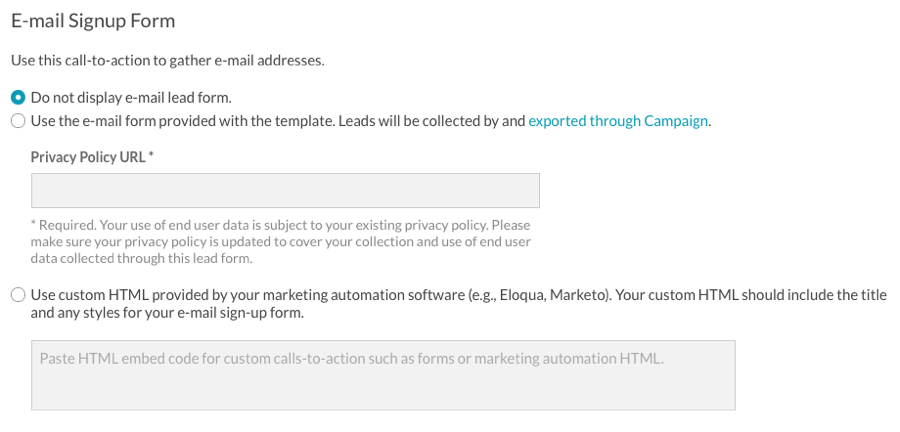Viewport: 900px width, 432px height.
Task: Click the 'Do not display e-mail lead form.' label text
Action: coord(131,98)
